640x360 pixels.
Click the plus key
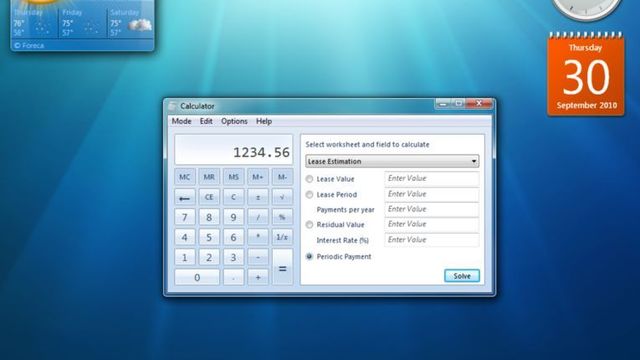[x=258, y=277]
